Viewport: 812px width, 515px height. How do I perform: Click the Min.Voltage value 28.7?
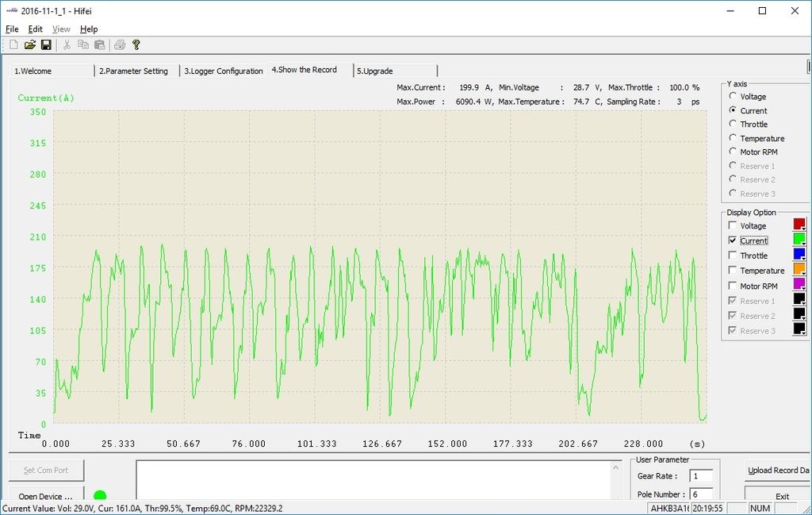[x=581, y=87]
